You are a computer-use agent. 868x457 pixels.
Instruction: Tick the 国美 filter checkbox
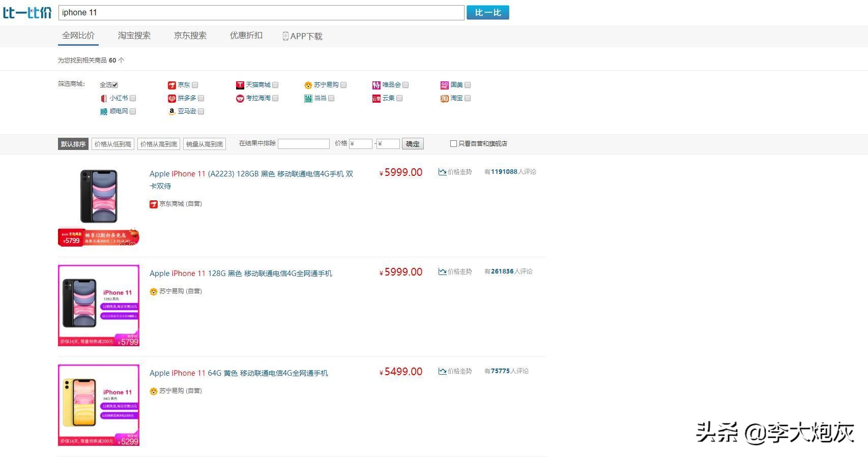pos(468,85)
